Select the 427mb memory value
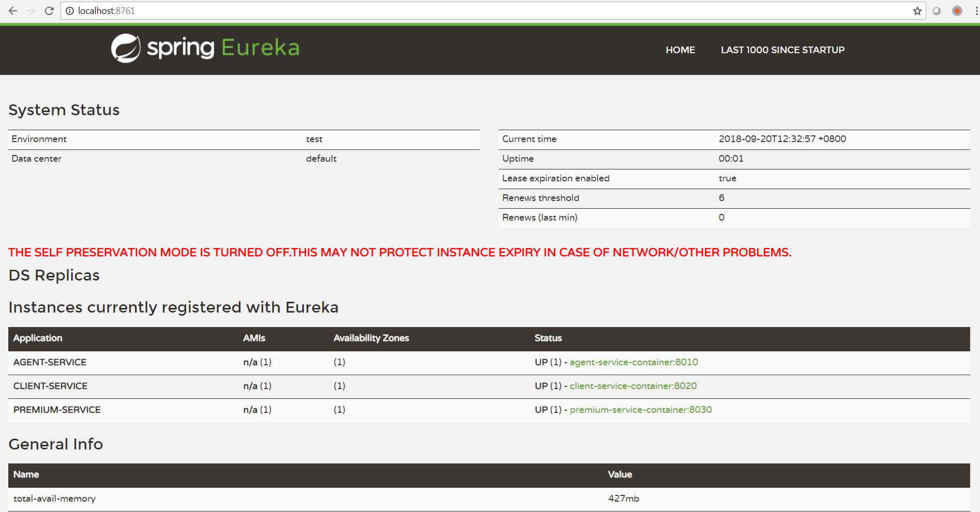The image size is (980, 512). point(623,499)
